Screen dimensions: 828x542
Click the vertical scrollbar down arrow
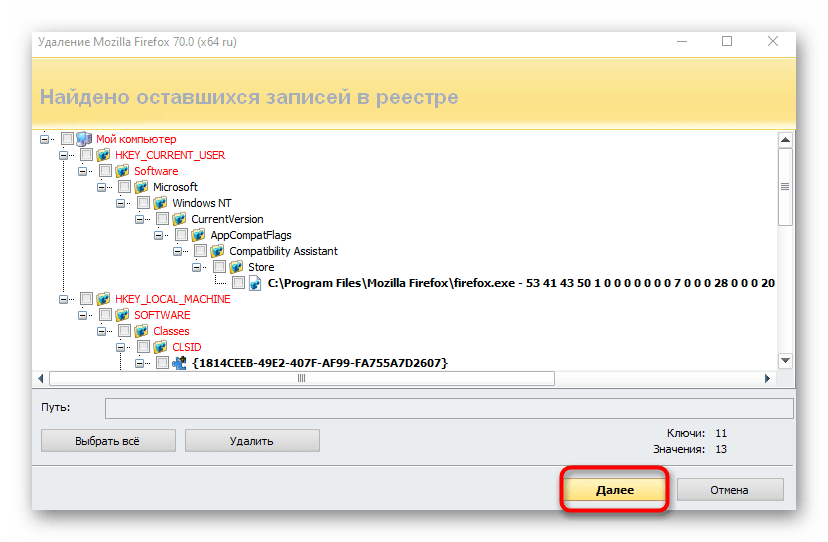785,361
